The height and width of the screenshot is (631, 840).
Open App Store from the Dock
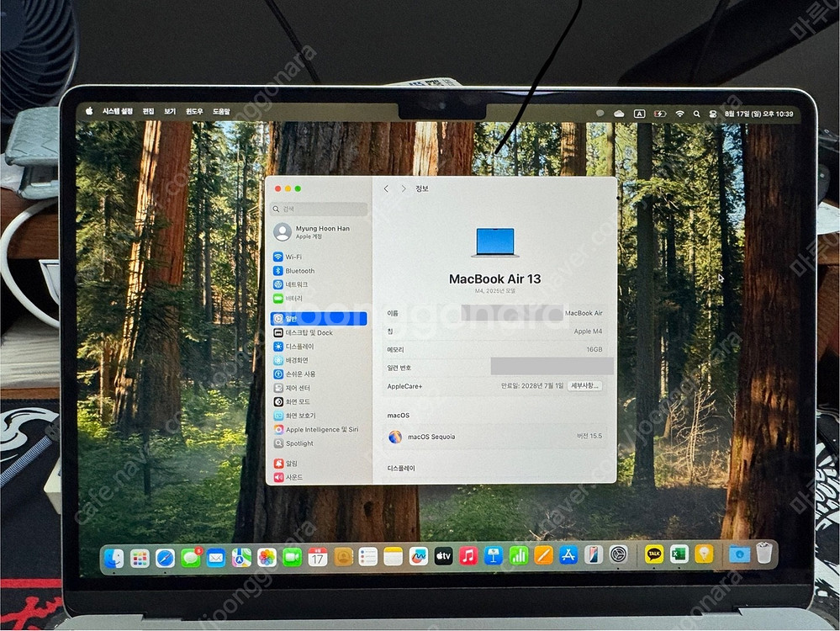tap(568, 555)
